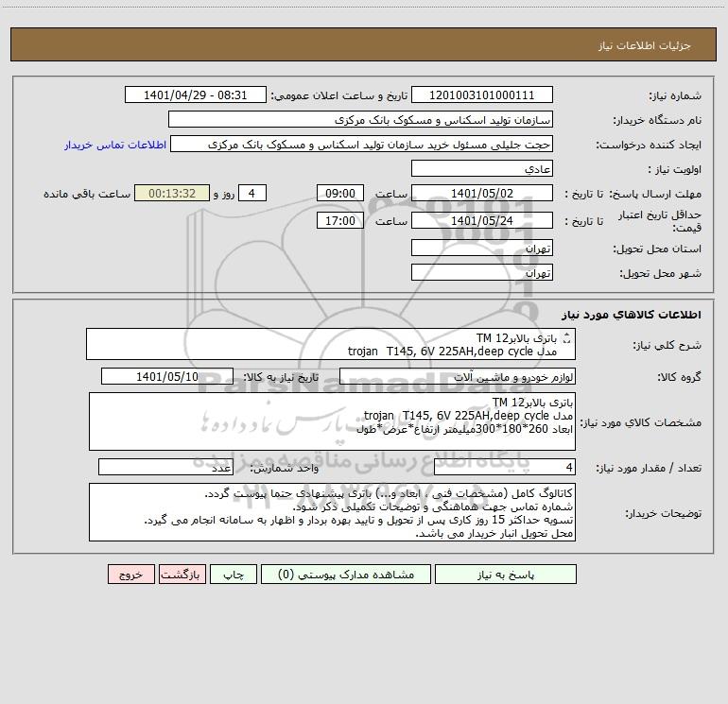
Task: Click the request creator name field
Action: coord(362,145)
